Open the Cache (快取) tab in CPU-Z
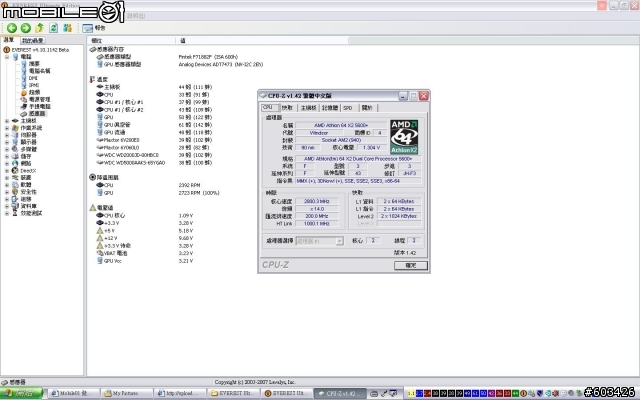This screenshot has height=400, width=640. [x=287, y=108]
